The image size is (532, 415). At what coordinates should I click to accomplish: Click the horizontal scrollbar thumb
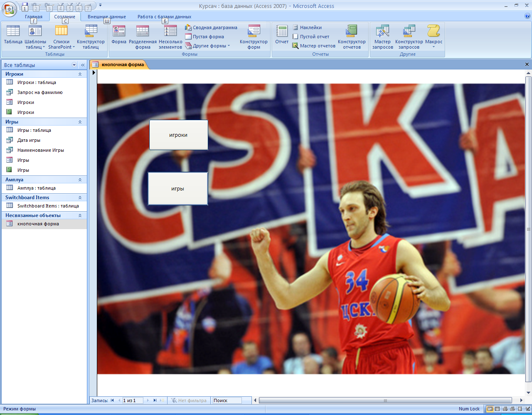tap(385, 400)
